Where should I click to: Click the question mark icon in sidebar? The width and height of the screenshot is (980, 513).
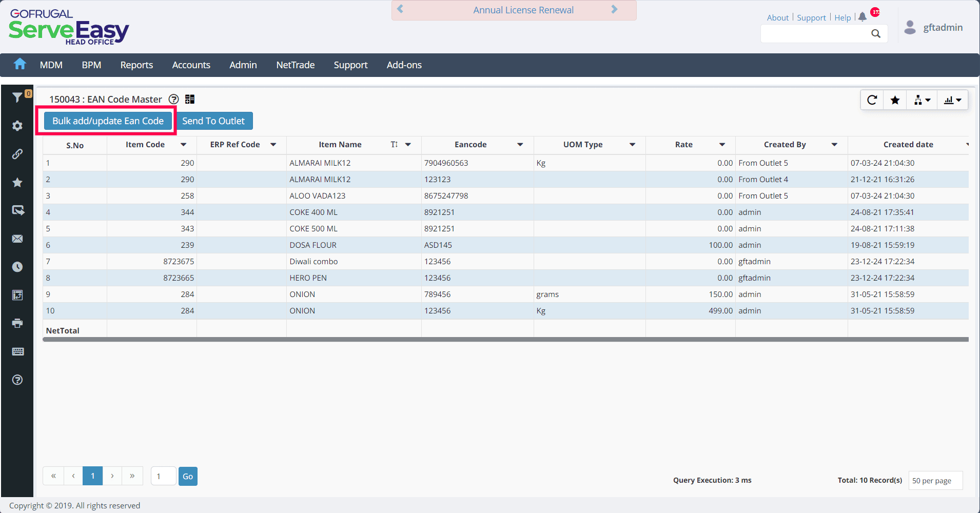pyautogui.click(x=17, y=380)
